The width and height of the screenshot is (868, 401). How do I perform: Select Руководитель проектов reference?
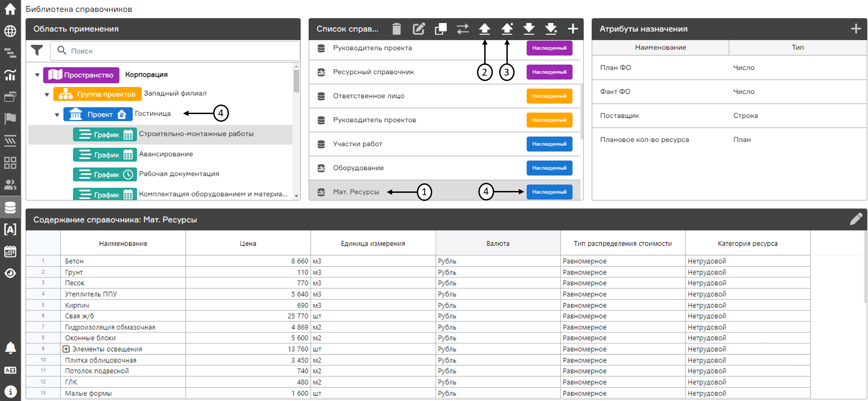click(x=374, y=120)
